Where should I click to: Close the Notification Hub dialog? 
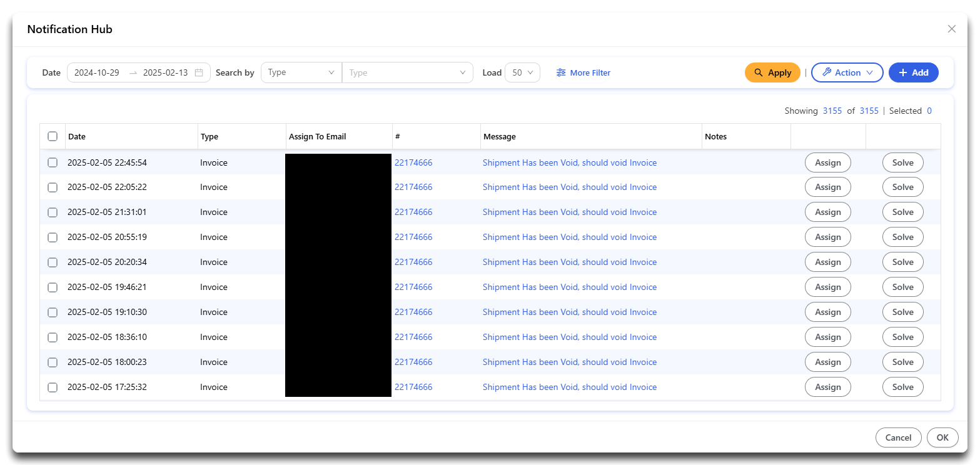click(952, 29)
